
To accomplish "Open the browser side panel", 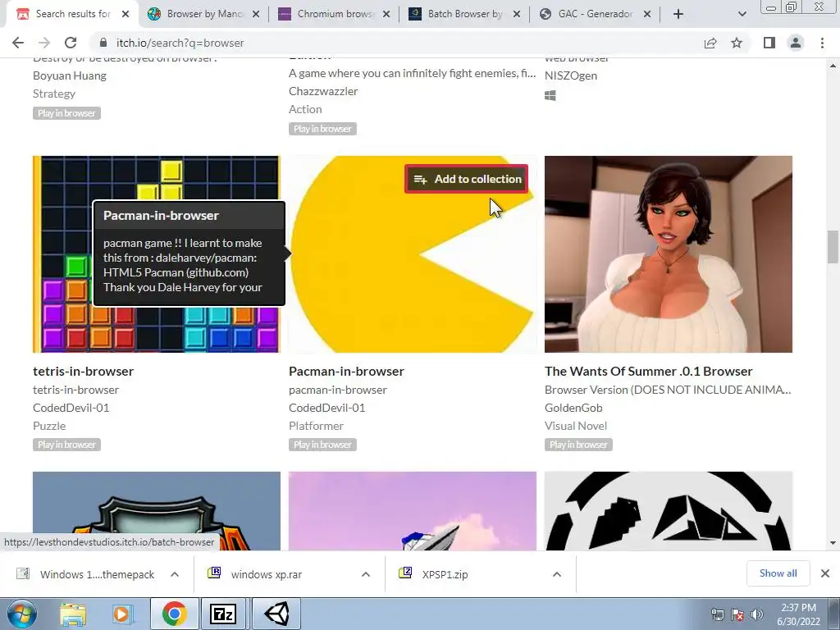I will 769,43.
